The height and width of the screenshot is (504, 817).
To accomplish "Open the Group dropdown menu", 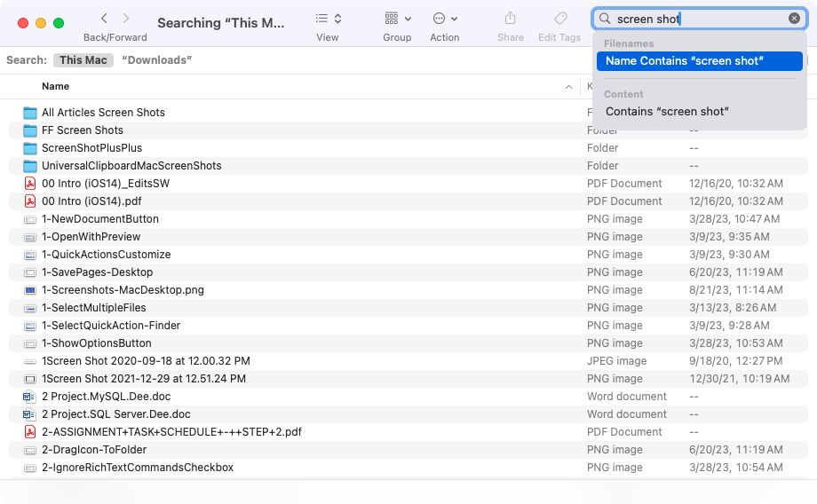I will click(x=397, y=19).
